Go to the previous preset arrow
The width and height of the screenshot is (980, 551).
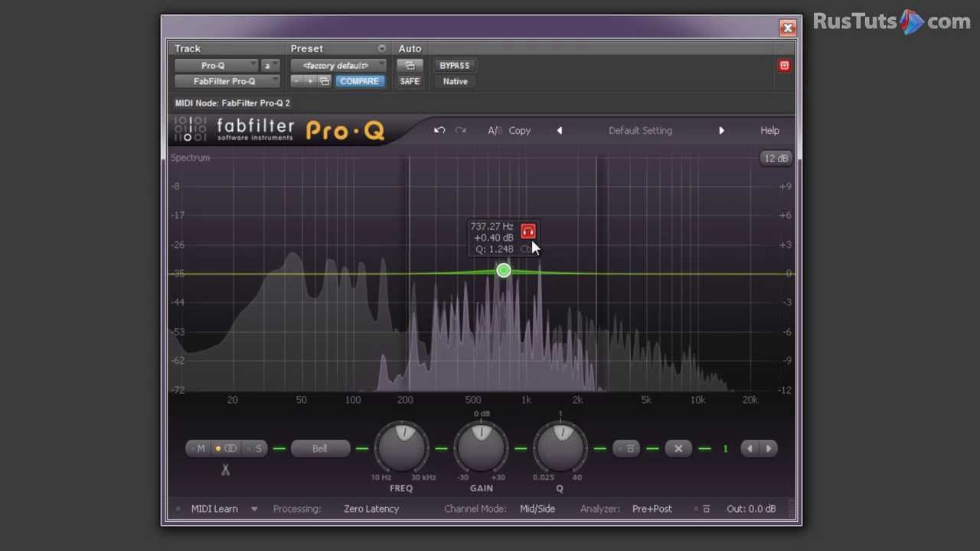click(x=560, y=131)
